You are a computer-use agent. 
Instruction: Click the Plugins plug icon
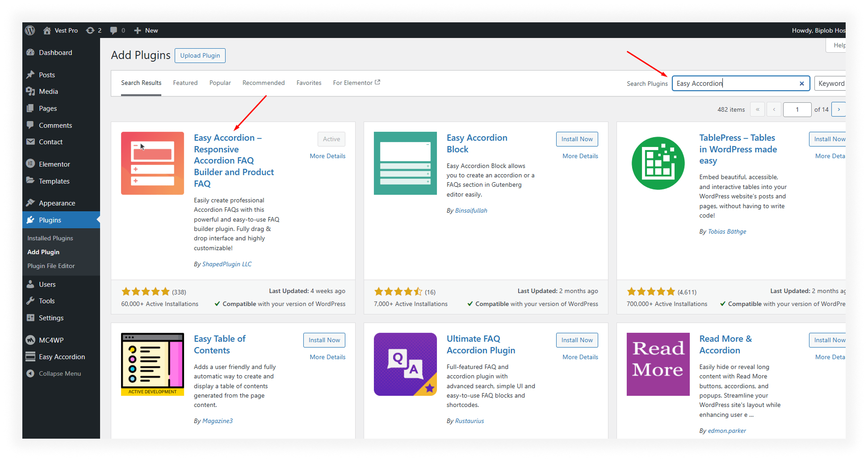(30, 220)
